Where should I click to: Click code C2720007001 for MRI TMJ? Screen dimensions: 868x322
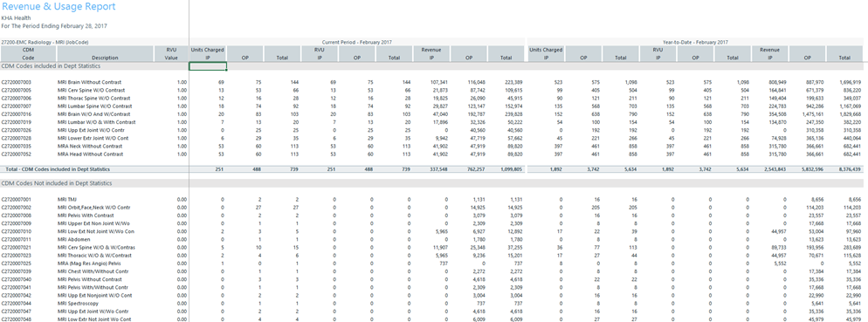(x=17, y=199)
